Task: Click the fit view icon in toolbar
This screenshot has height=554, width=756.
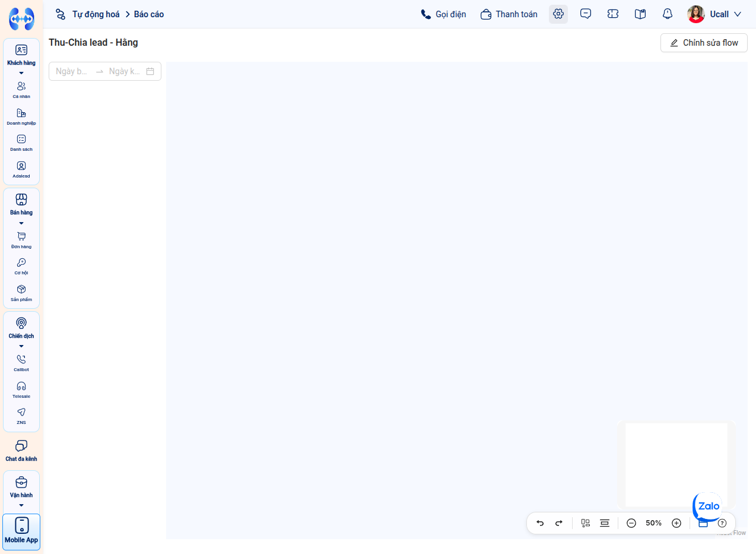Action: (x=605, y=523)
